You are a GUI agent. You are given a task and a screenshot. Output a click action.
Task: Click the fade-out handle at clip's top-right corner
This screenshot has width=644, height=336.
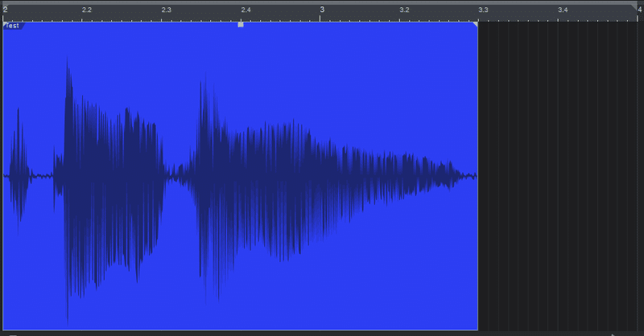[x=475, y=25]
